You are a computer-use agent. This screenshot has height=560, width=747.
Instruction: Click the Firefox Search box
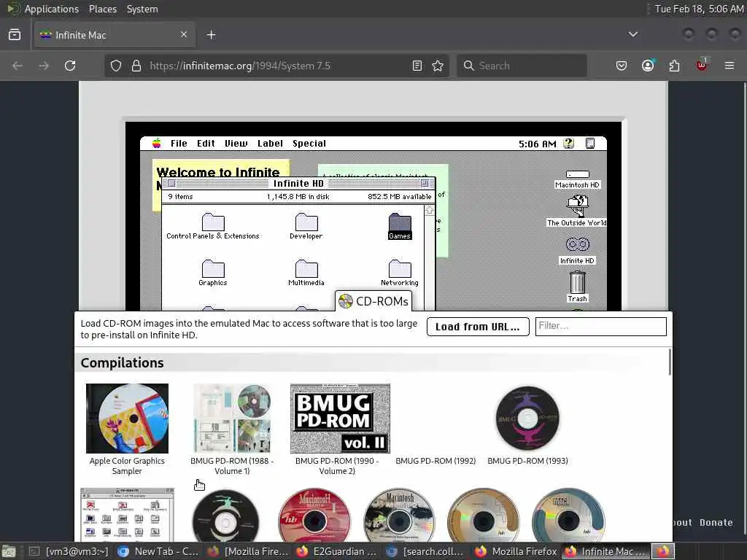[522, 66]
